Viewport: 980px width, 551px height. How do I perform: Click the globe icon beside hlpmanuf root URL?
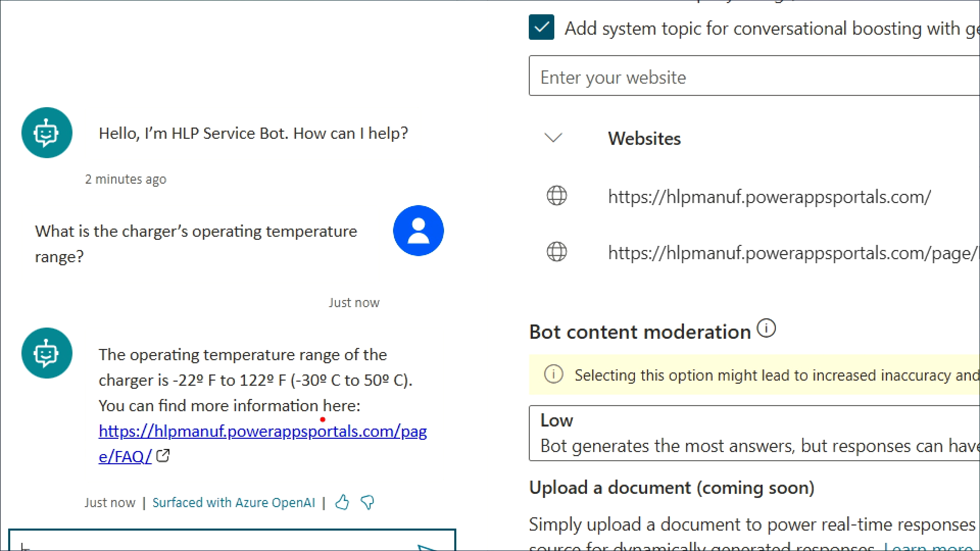click(556, 196)
